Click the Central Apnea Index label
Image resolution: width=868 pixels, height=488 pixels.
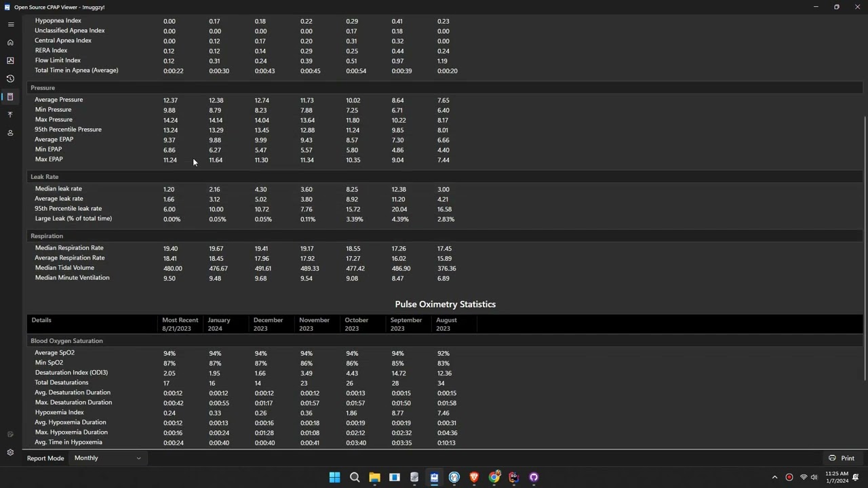[63, 41]
